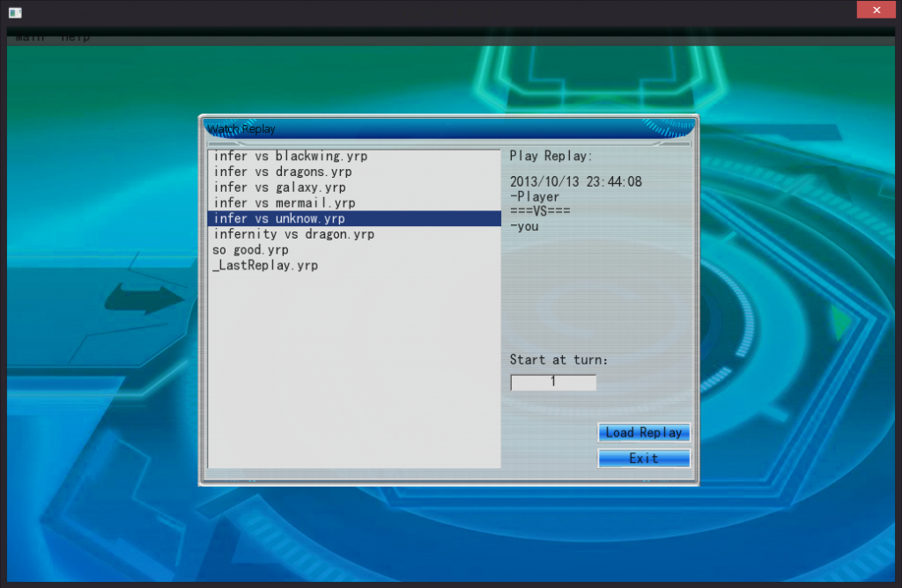Click the Watch Replay dialog title bar
This screenshot has width=902, height=588.
tap(449, 129)
